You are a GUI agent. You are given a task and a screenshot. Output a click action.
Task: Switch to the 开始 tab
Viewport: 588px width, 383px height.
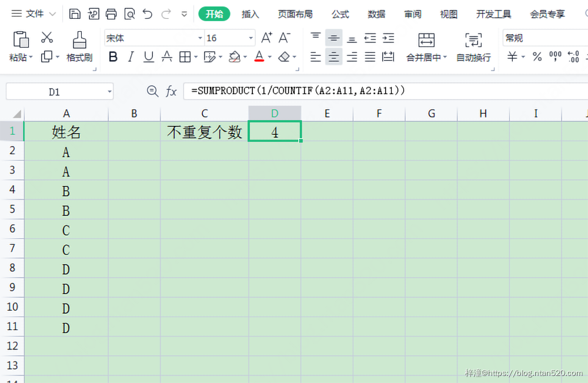point(214,14)
